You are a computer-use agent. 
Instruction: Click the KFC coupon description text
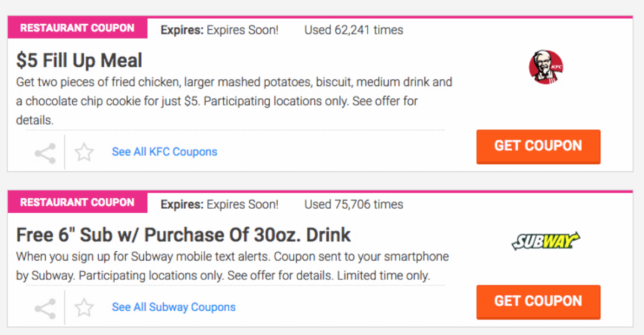234,101
